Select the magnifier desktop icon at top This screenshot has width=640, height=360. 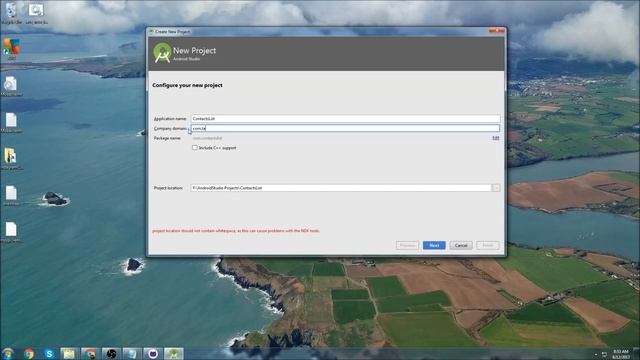click(36, 13)
